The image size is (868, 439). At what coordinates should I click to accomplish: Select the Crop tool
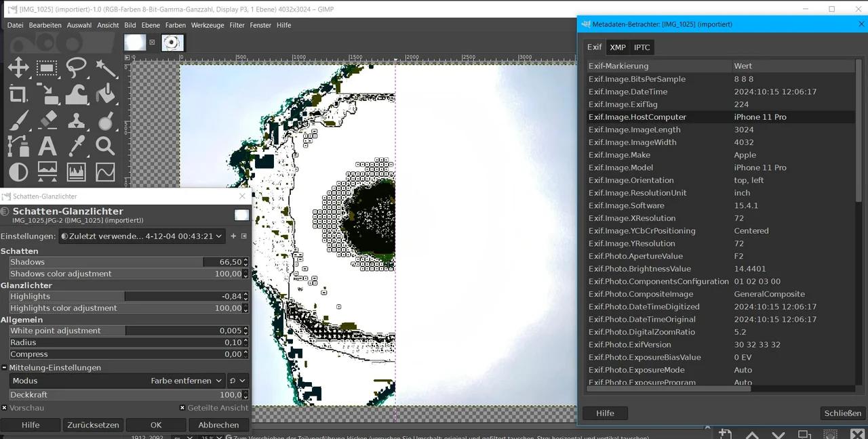point(19,94)
